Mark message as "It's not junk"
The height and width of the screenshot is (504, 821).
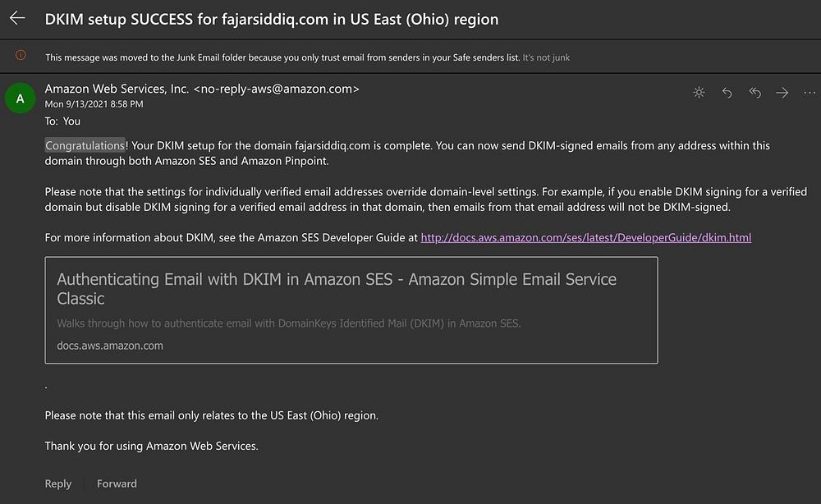coord(546,57)
